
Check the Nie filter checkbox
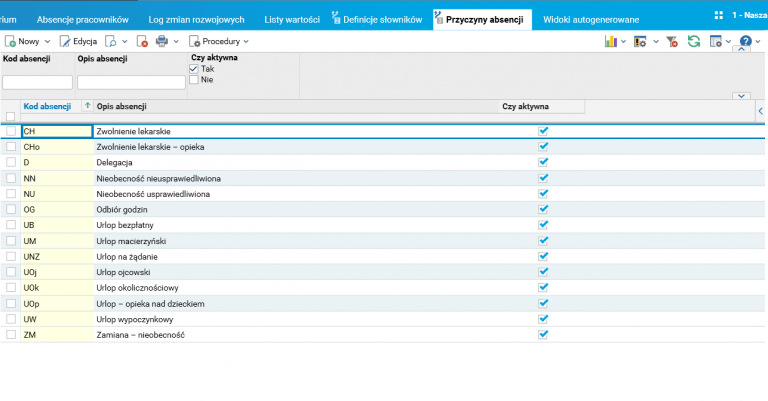(x=194, y=80)
